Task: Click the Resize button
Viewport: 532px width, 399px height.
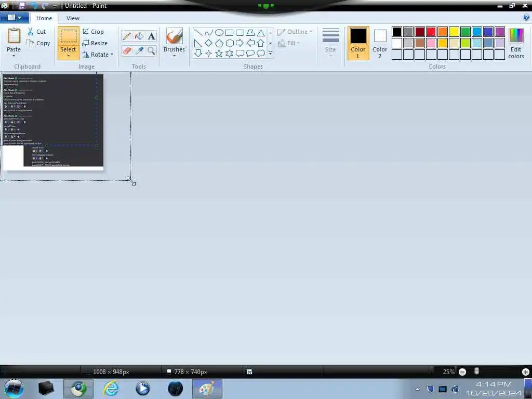Action: point(95,43)
